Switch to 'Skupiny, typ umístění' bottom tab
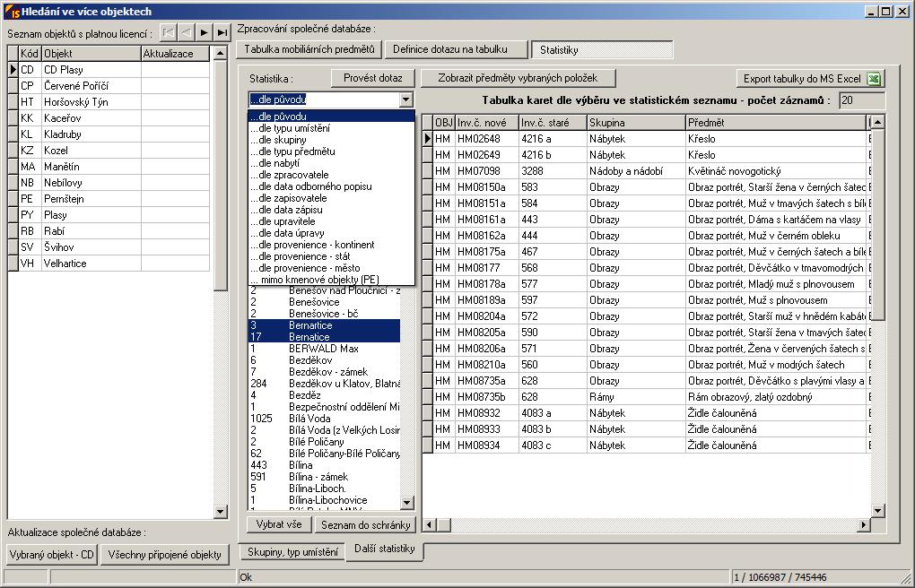The height and width of the screenshot is (588, 915). [x=292, y=552]
